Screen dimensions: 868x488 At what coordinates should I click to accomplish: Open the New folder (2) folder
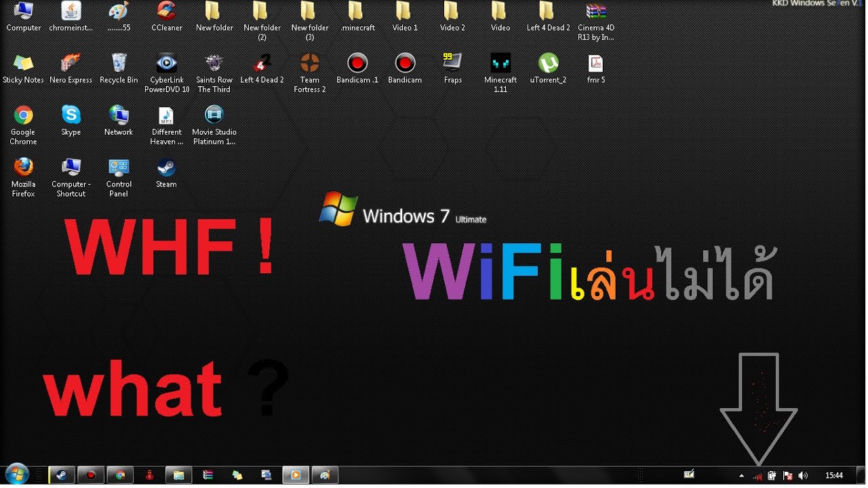(x=262, y=22)
